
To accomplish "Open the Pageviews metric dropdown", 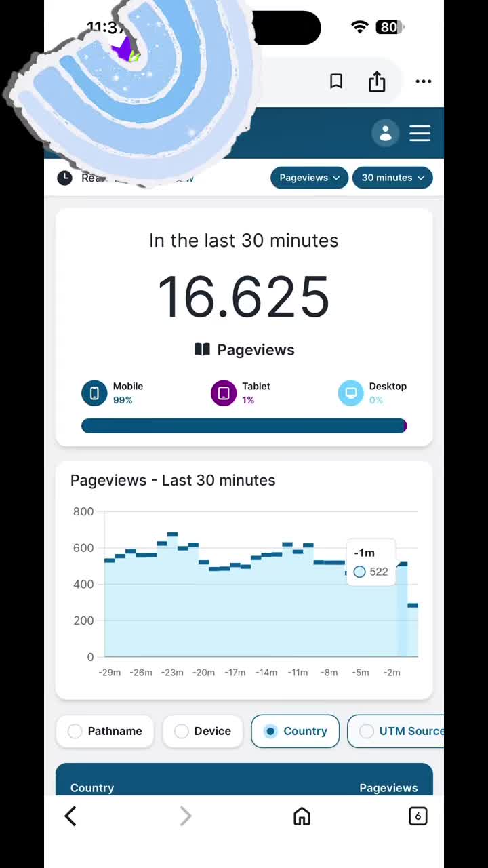I will 309,178.
